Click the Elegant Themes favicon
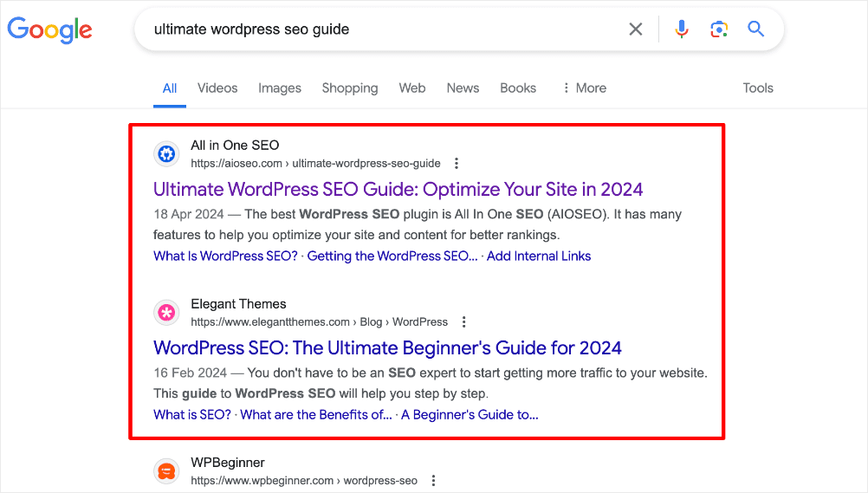 pyautogui.click(x=166, y=313)
